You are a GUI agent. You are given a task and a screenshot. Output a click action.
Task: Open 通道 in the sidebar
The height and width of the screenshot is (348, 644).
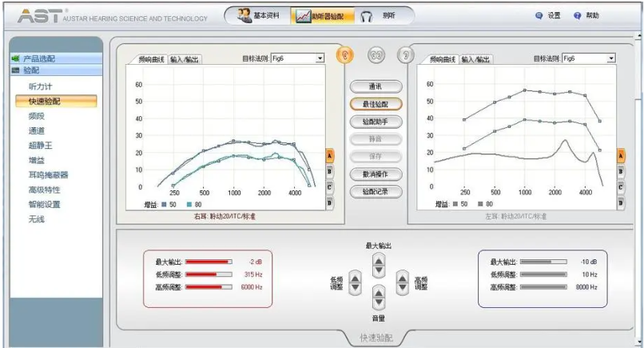point(36,131)
